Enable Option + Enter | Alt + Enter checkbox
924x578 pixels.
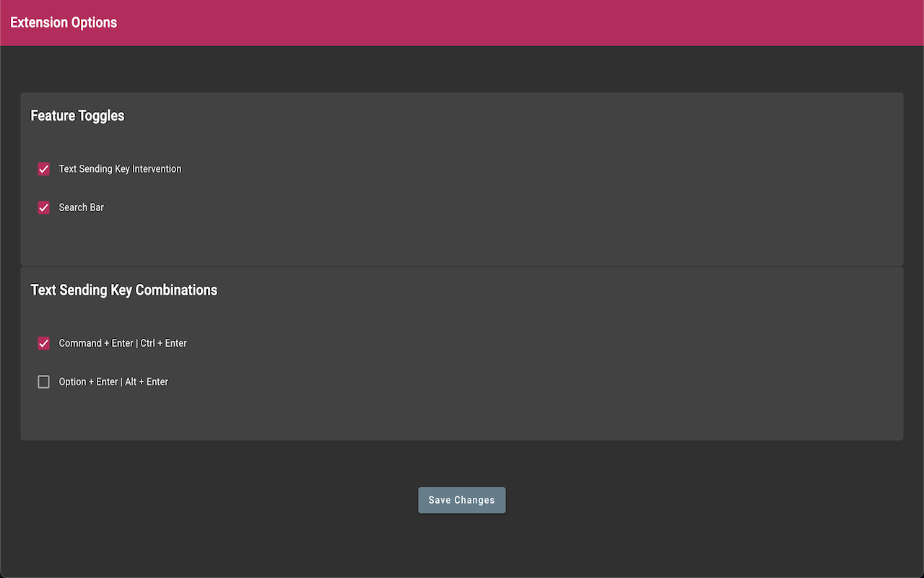click(x=43, y=381)
